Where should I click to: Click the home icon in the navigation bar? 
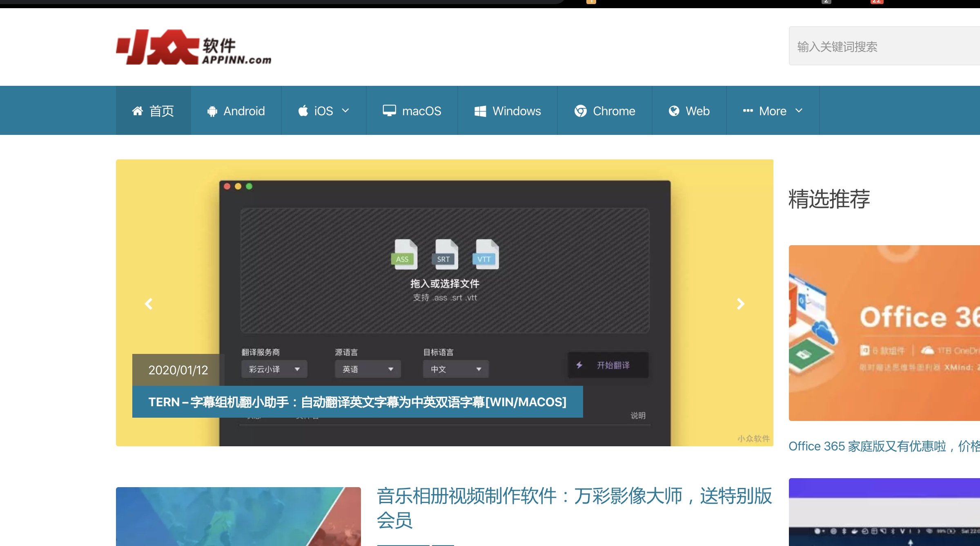[138, 110]
